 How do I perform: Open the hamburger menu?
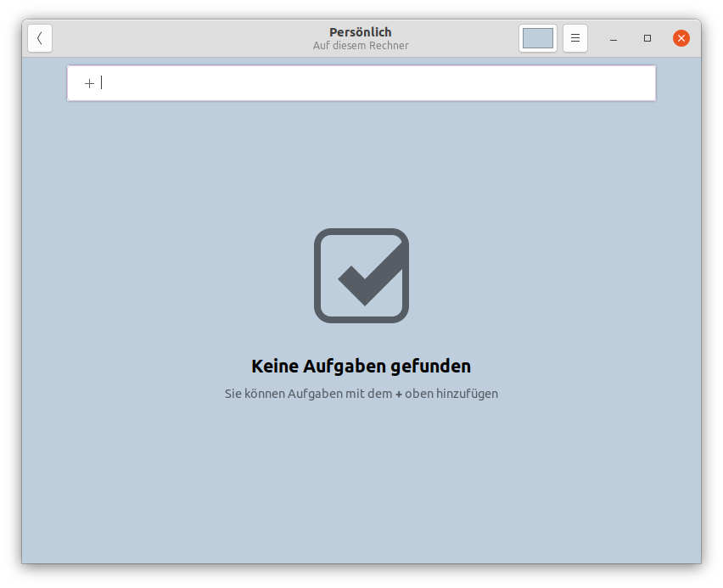[575, 38]
